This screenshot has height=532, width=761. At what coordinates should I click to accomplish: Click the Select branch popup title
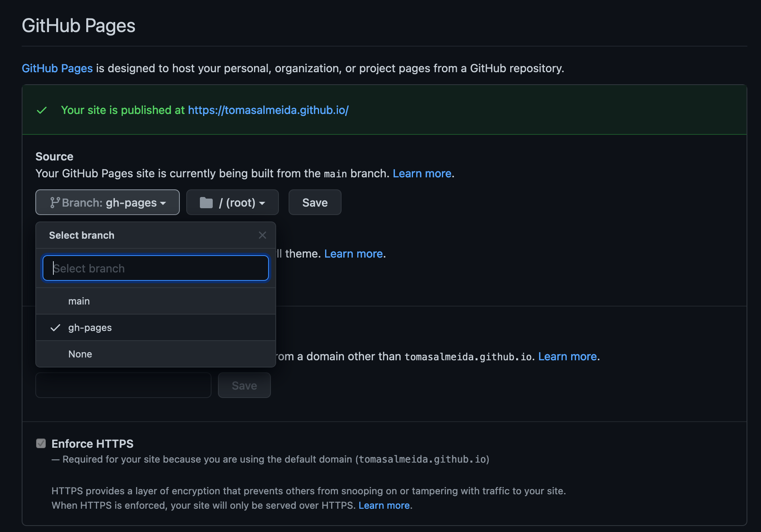coord(82,235)
